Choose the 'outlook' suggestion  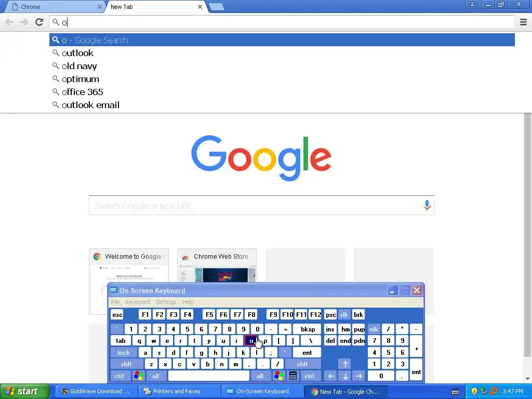pos(282,53)
